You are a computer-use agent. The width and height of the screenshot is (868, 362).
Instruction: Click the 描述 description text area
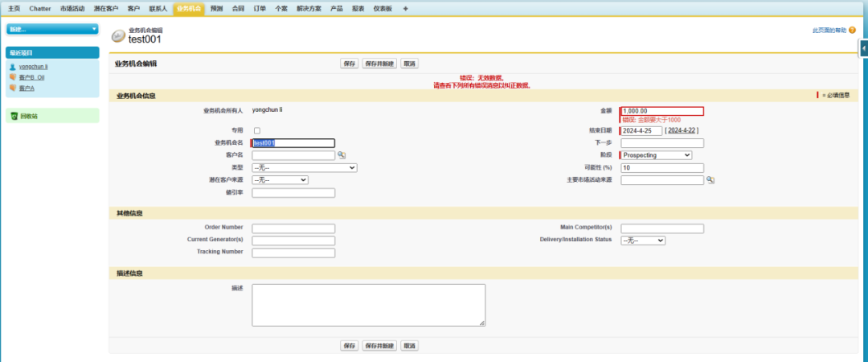(369, 305)
